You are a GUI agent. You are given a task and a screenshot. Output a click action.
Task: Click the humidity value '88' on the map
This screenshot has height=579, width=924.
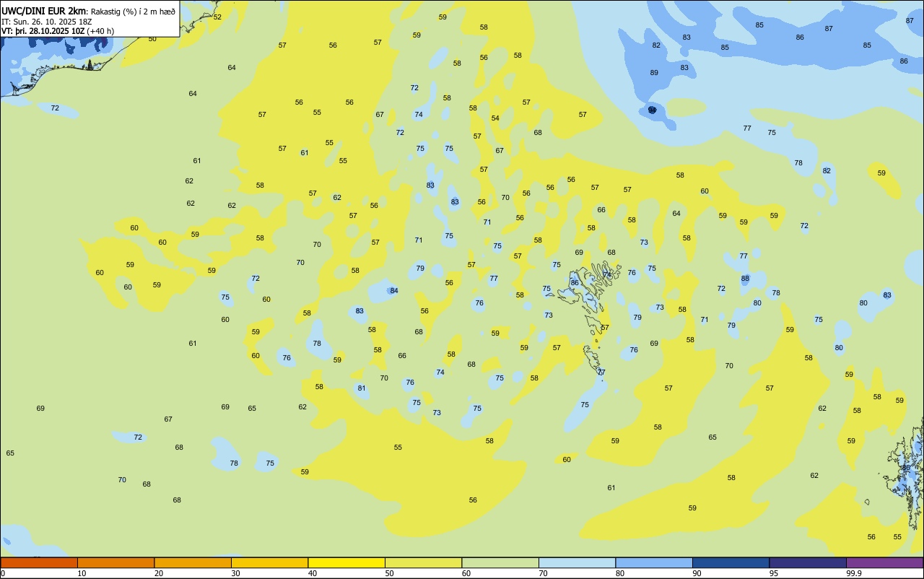point(745,279)
